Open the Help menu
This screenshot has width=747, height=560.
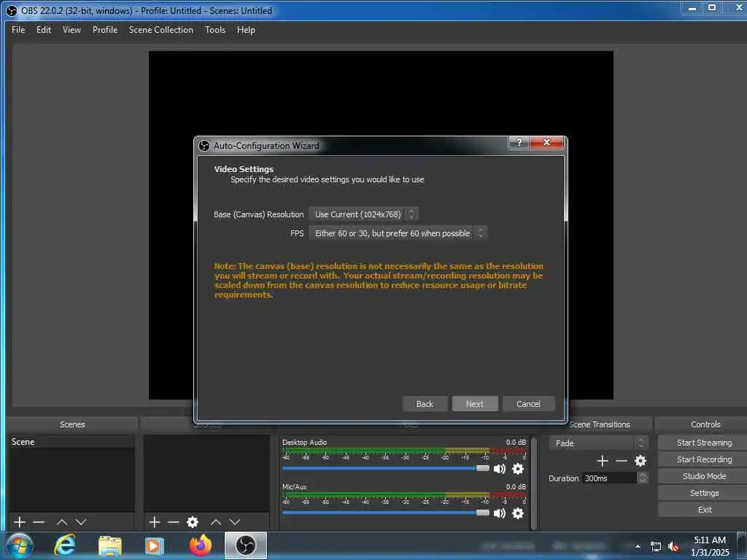coord(246,29)
